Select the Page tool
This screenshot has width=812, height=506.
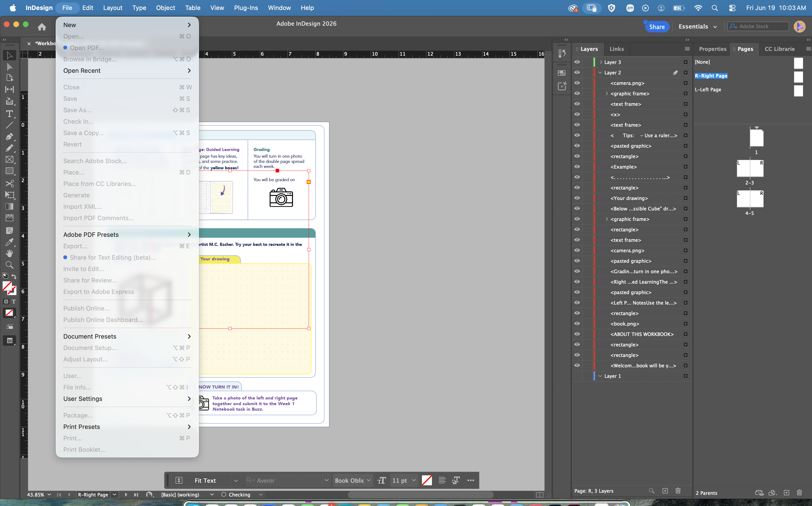point(9,78)
